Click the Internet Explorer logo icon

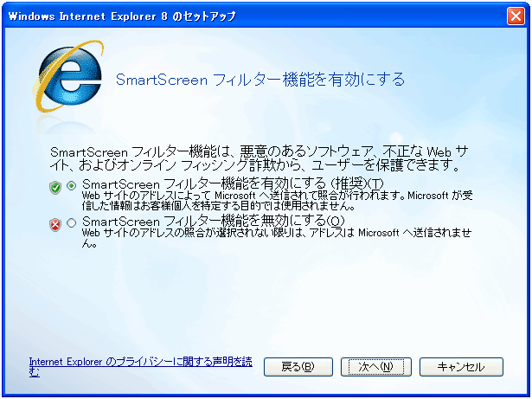[x=68, y=77]
